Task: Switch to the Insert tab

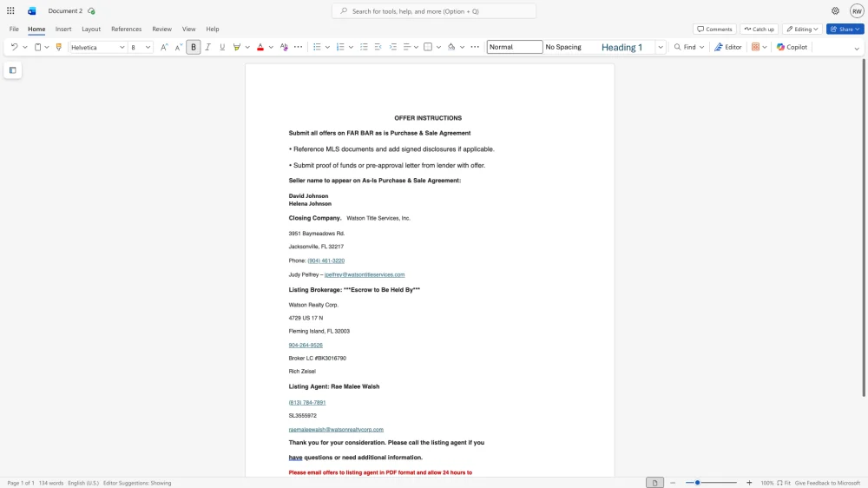Action: 63,29
